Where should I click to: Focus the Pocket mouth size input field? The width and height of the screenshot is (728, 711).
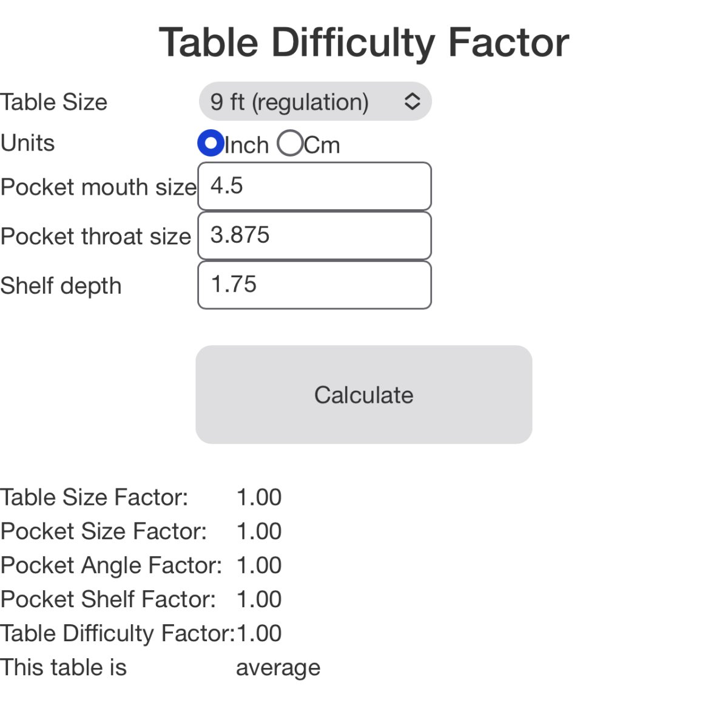tap(314, 186)
